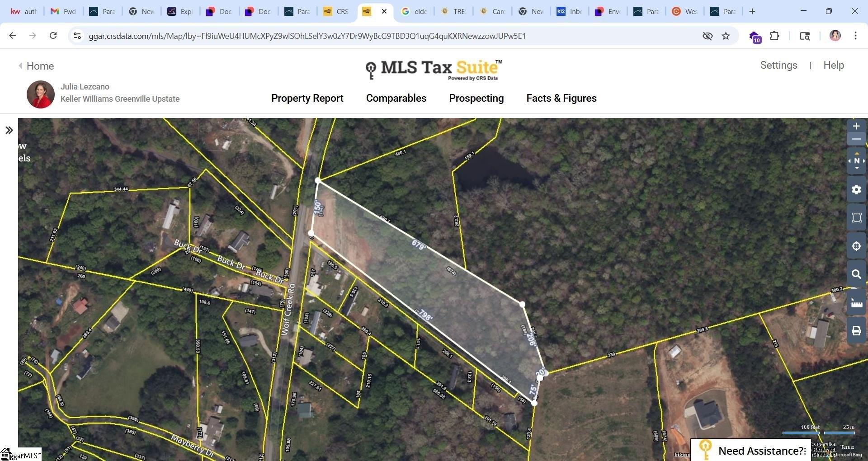
Task: Open the Settings link
Action: (x=778, y=66)
